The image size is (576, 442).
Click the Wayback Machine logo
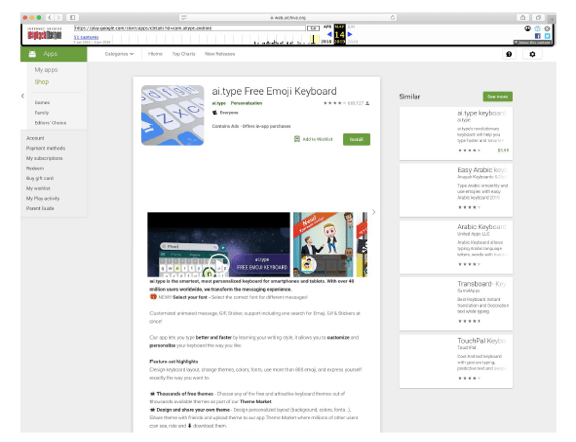point(44,34)
